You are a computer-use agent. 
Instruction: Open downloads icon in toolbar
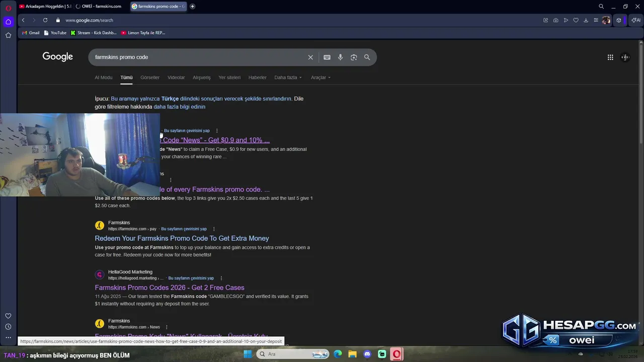(586, 20)
